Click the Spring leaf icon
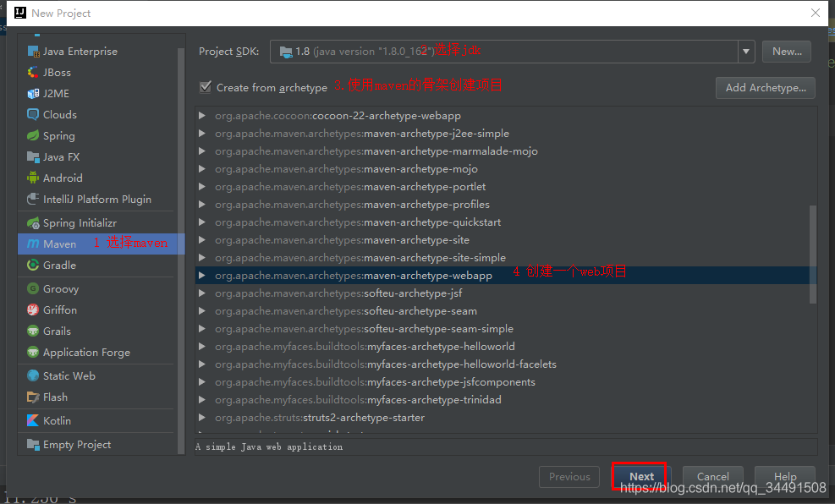 [33, 135]
